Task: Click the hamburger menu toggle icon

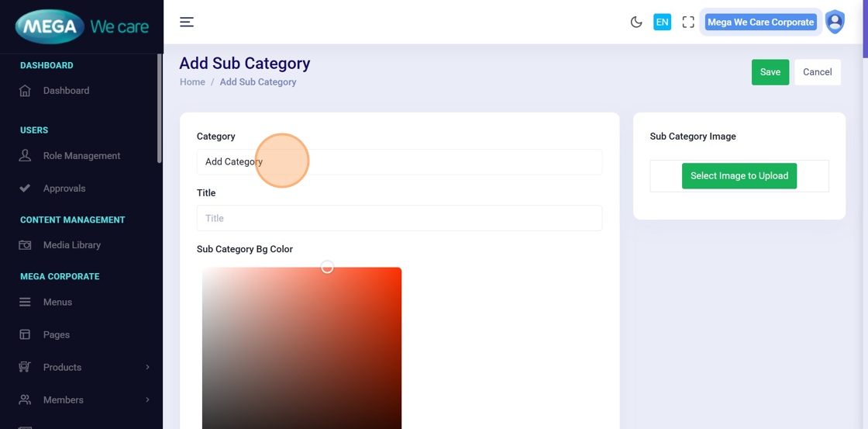Action: 187,22
